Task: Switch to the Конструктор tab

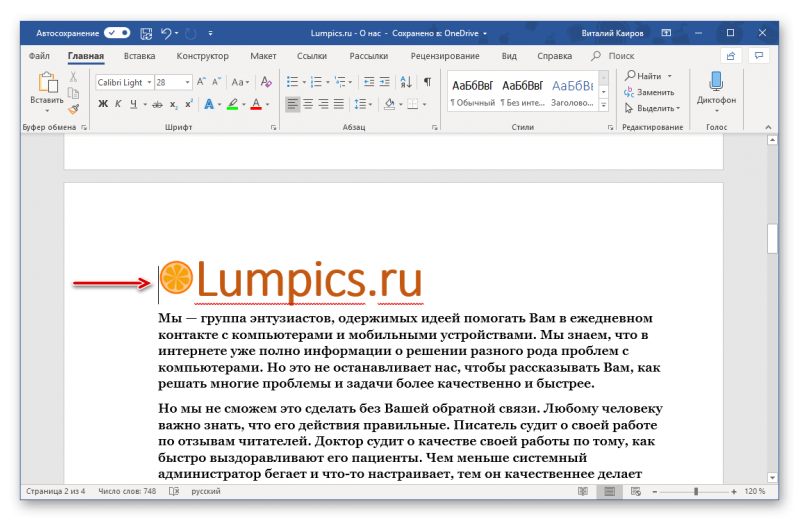Action: (x=203, y=56)
